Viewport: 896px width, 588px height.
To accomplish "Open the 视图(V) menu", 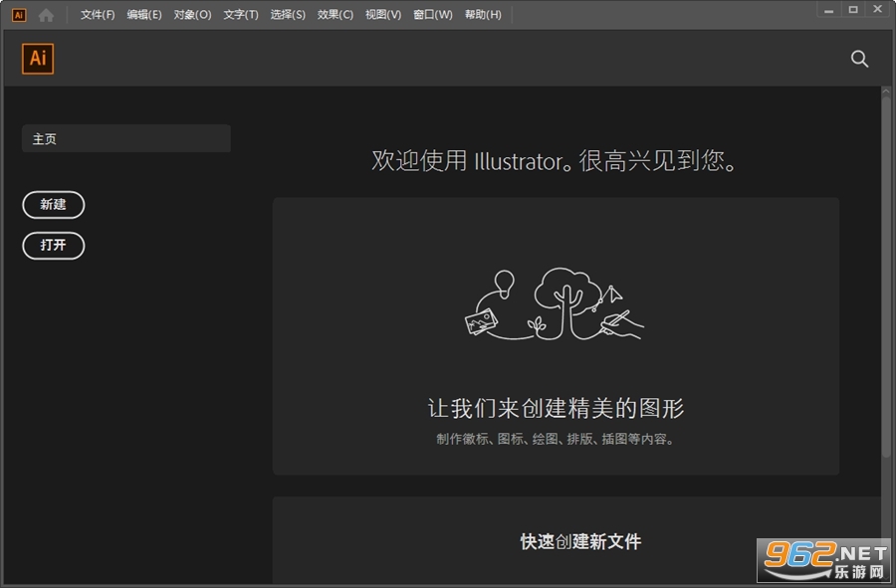I will (383, 15).
